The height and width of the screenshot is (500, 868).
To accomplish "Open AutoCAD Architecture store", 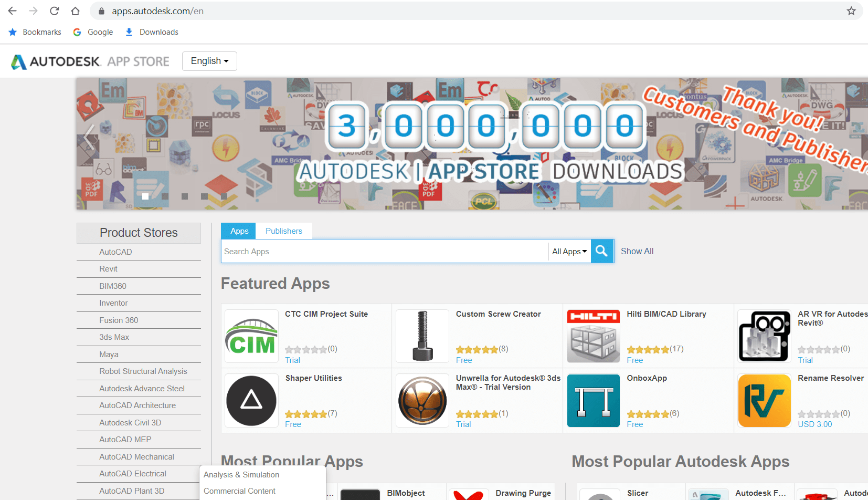I will click(x=139, y=405).
